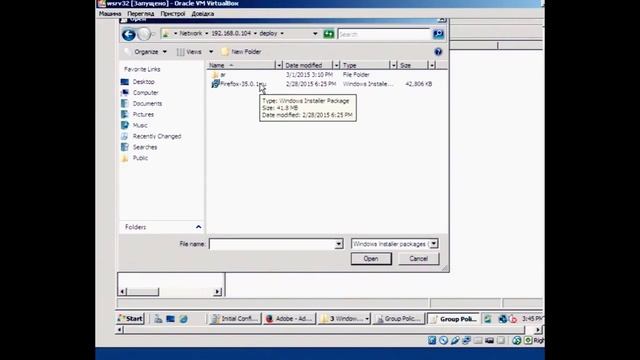Open the Views dropdown arrow

click(x=211, y=52)
